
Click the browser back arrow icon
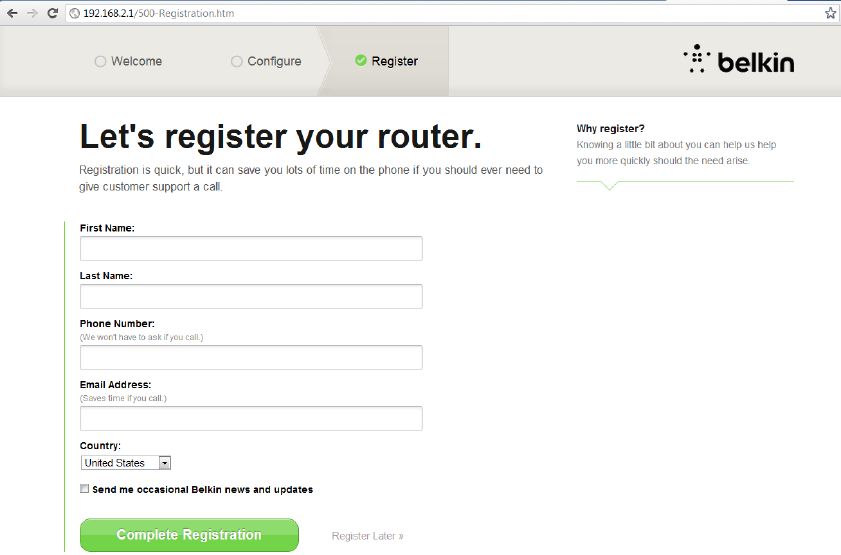pyautogui.click(x=12, y=13)
